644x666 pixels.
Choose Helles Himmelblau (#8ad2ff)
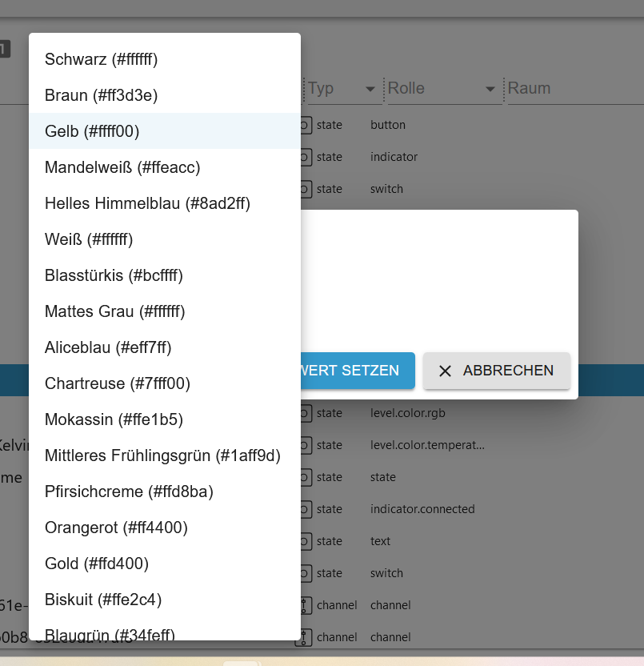(x=148, y=203)
